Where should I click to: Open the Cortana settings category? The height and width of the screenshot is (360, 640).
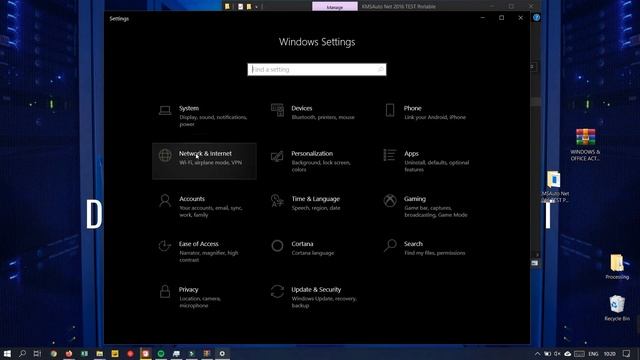(317, 251)
